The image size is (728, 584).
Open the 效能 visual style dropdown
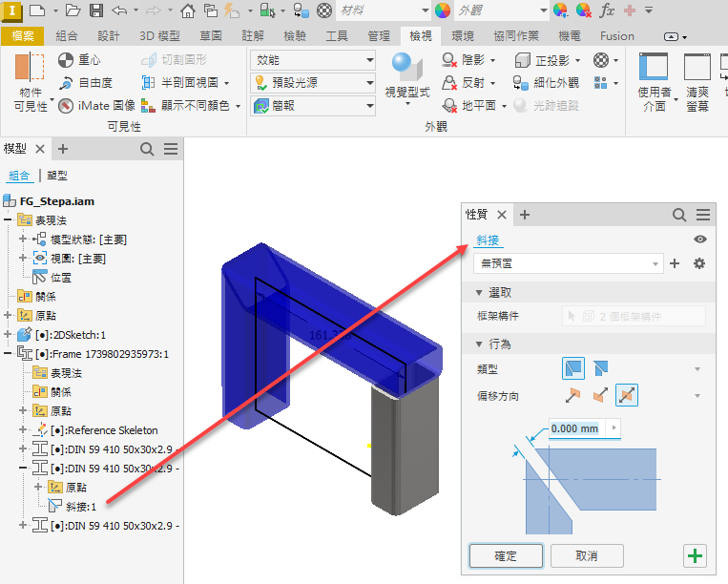coord(313,60)
